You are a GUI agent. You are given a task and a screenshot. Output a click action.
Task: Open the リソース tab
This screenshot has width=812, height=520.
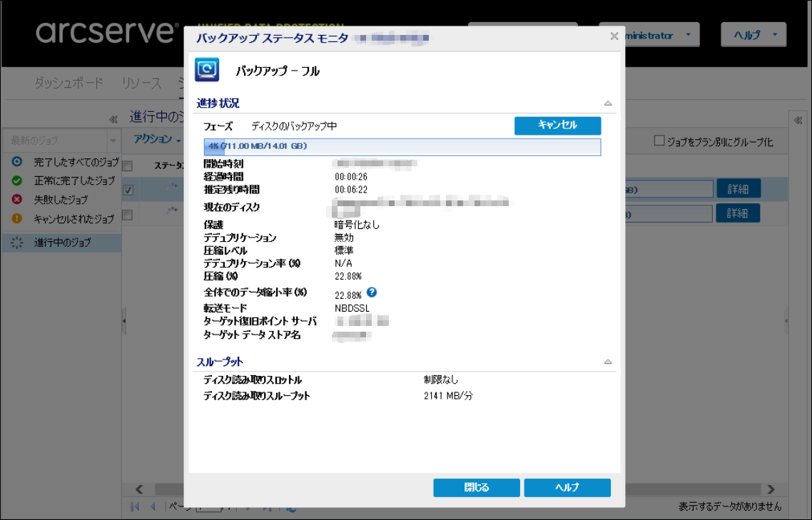[x=141, y=83]
